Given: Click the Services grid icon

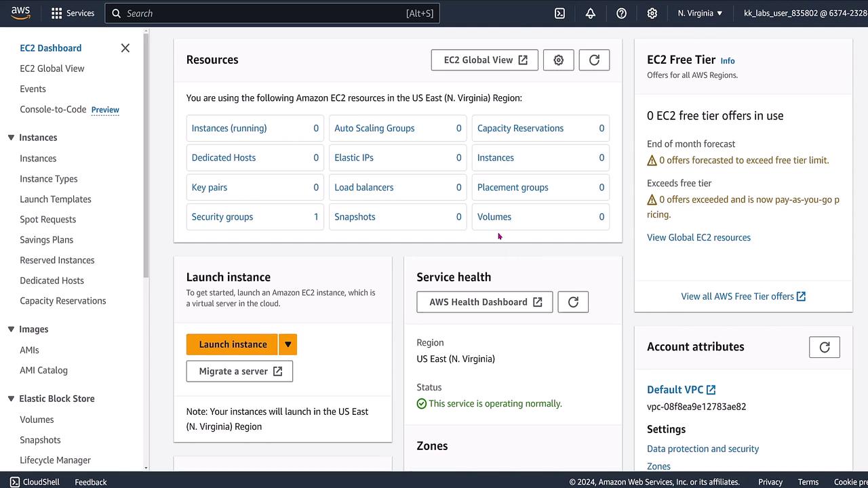Looking at the screenshot, I should click(x=57, y=14).
